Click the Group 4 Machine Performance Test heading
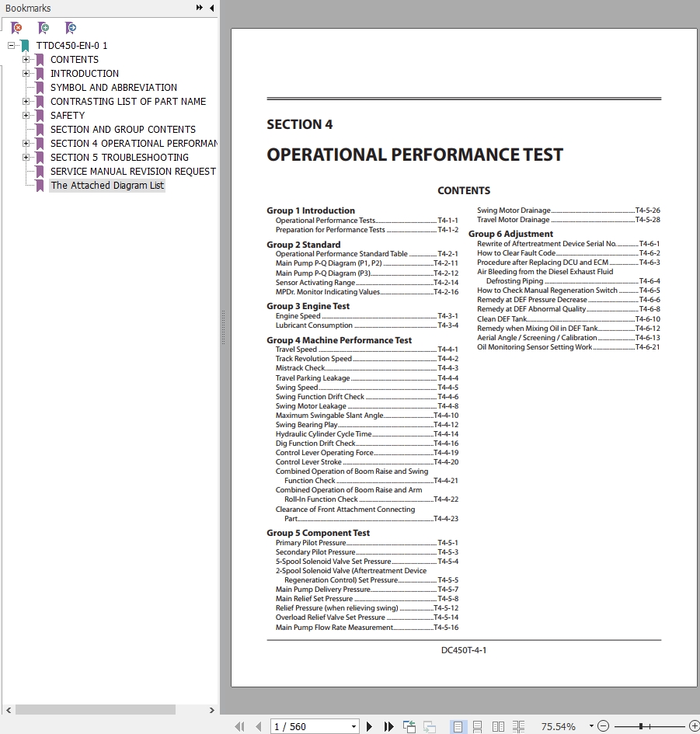 click(x=339, y=340)
